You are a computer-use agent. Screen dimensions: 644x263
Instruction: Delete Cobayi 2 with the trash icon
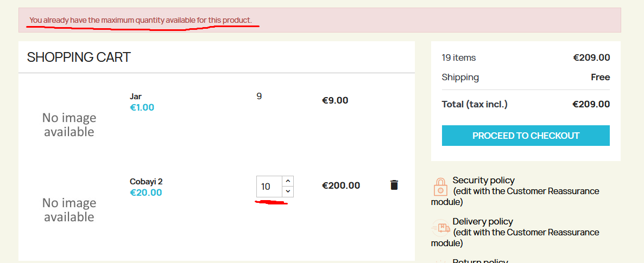[394, 185]
